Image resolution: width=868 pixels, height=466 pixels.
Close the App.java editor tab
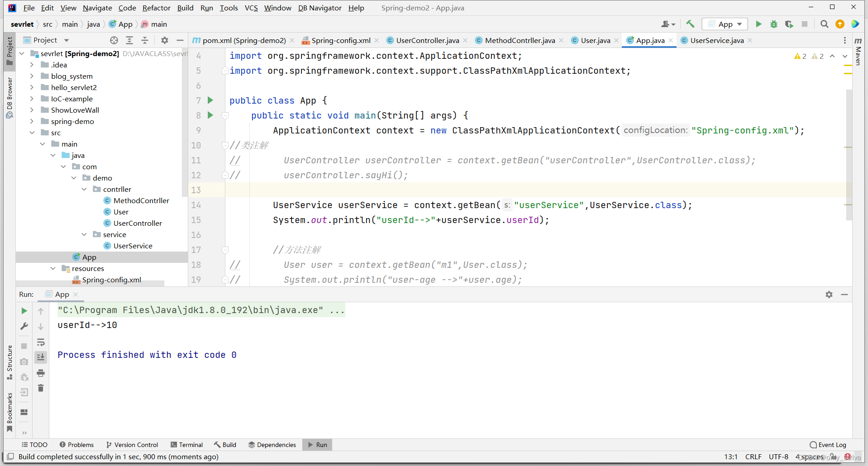click(671, 40)
